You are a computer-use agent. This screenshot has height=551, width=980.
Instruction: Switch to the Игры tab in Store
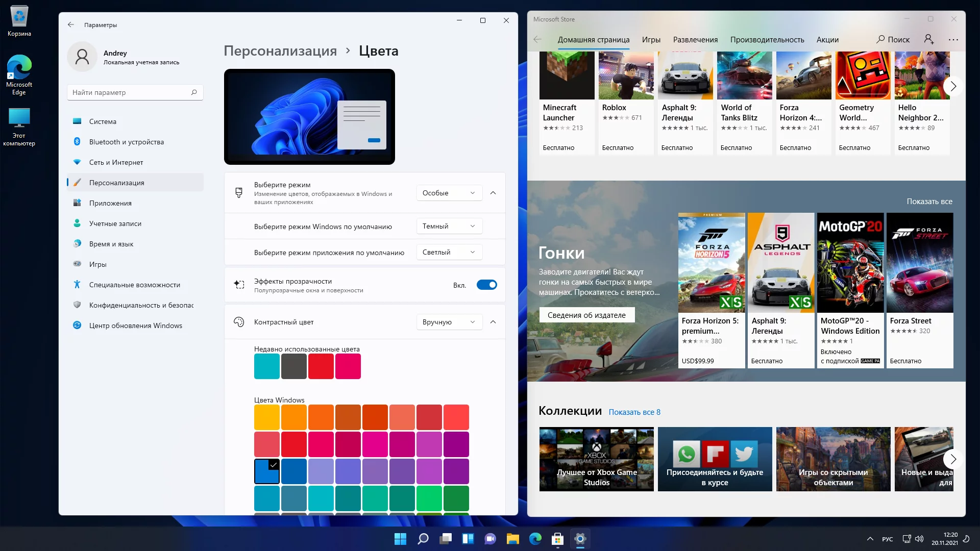tap(651, 39)
